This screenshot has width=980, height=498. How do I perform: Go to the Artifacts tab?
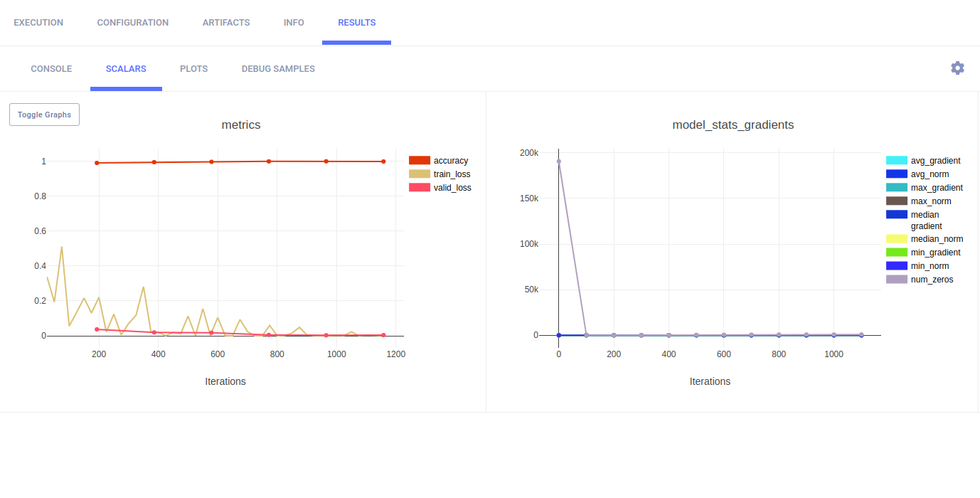coord(226,23)
